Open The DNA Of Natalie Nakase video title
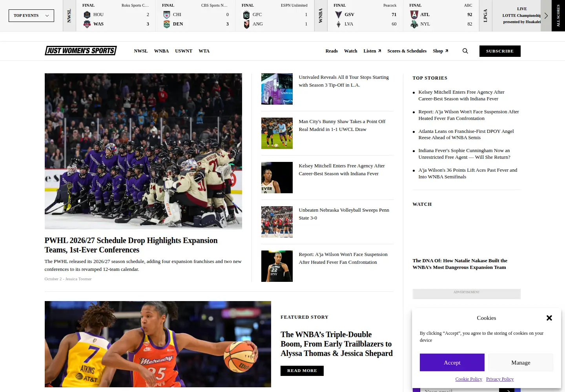Image resolution: width=565 pixels, height=392 pixels. click(460, 264)
